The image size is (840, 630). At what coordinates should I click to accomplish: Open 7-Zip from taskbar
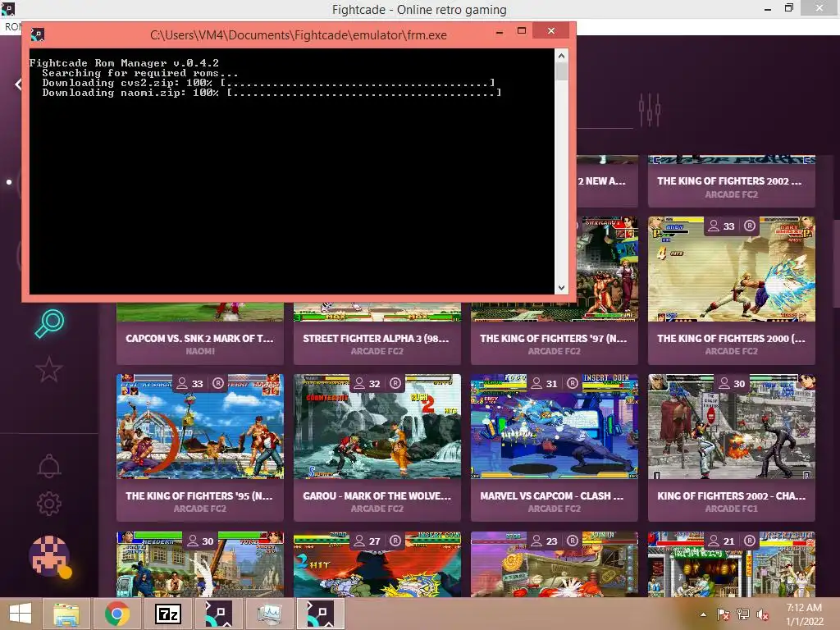click(x=167, y=614)
